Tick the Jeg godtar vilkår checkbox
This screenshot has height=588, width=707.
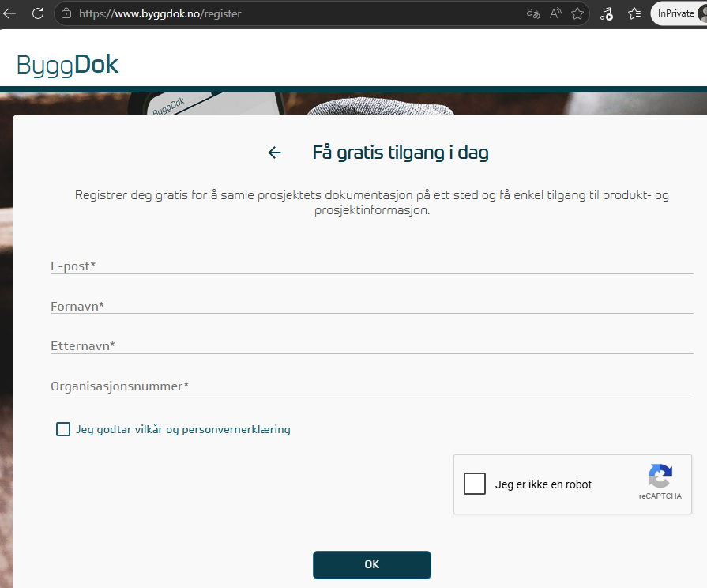(63, 429)
